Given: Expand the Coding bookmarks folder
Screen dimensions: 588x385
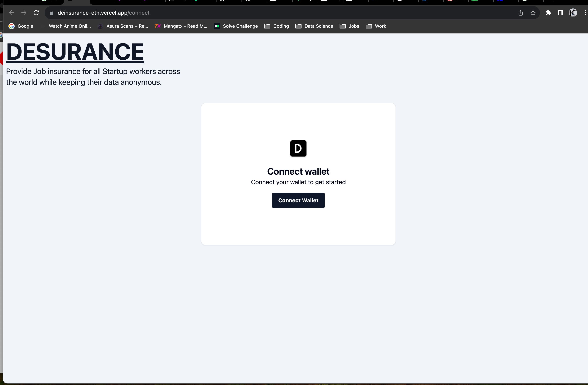Looking at the screenshot, I should [277, 26].
